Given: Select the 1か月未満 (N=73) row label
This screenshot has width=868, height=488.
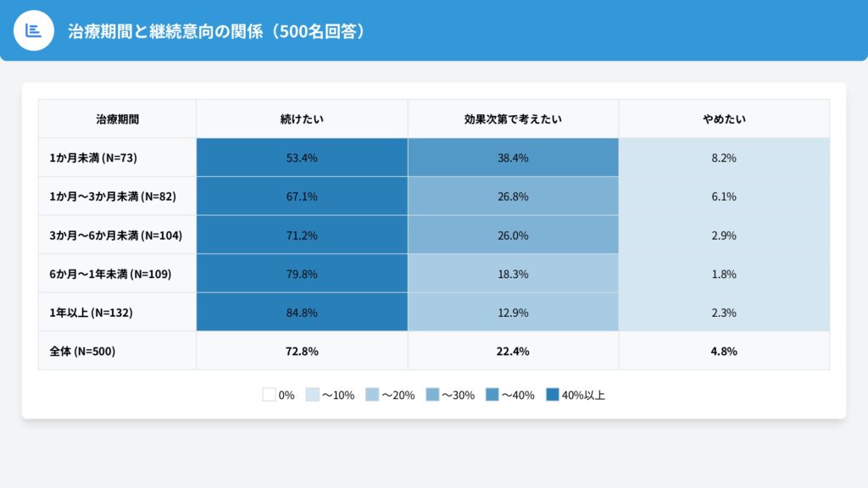Looking at the screenshot, I should tap(93, 158).
